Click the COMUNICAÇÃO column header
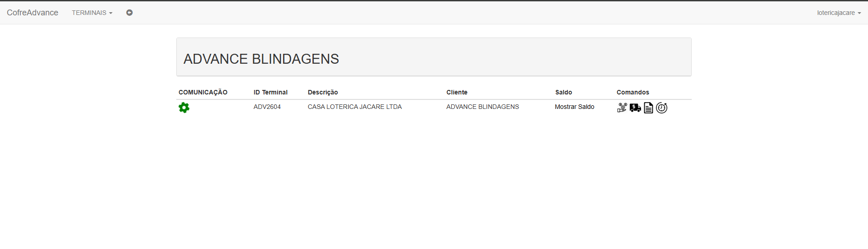The width and height of the screenshot is (868, 249). [203, 92]
